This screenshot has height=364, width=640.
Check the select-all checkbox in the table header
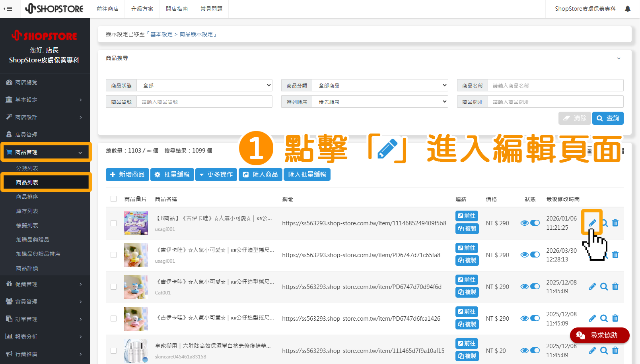point(114,199)
